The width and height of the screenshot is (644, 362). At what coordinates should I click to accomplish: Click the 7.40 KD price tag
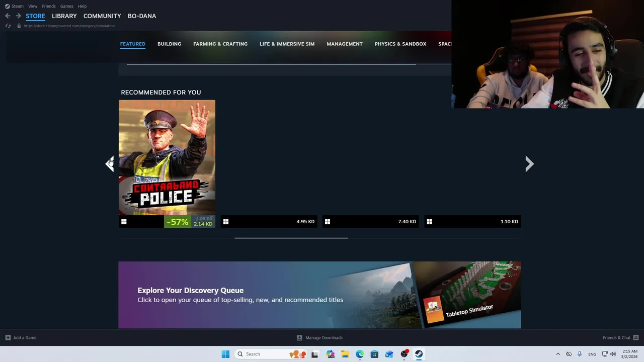coord(407,222)
